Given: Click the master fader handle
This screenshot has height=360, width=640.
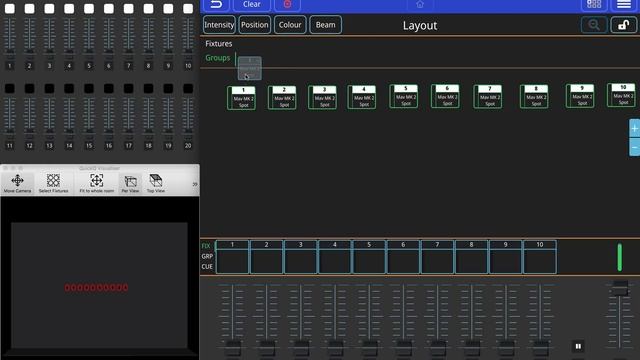Looking at the screenshot, I should 620,287.
